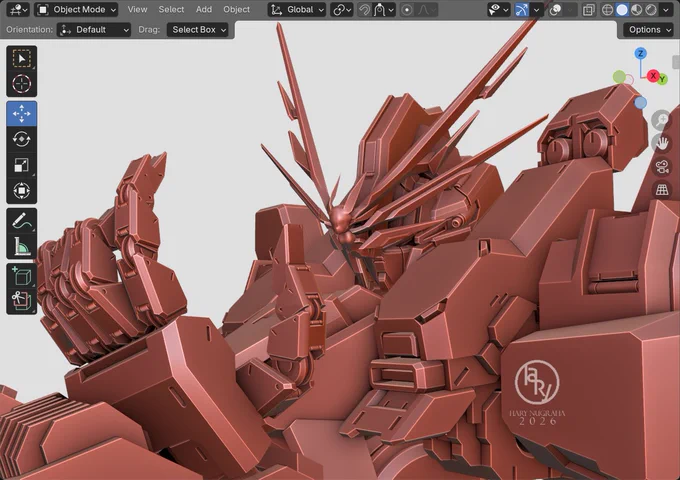This screenshot has width=680, height=480.
Task: Click the unlabeled blue negative axis ball
Action: click(x=641, y=103)
